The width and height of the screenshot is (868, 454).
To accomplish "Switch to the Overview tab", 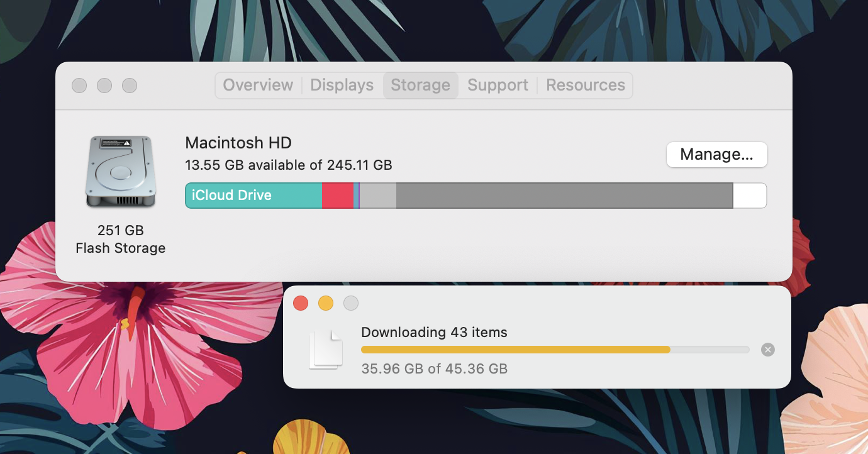I will tap(258, 86).
